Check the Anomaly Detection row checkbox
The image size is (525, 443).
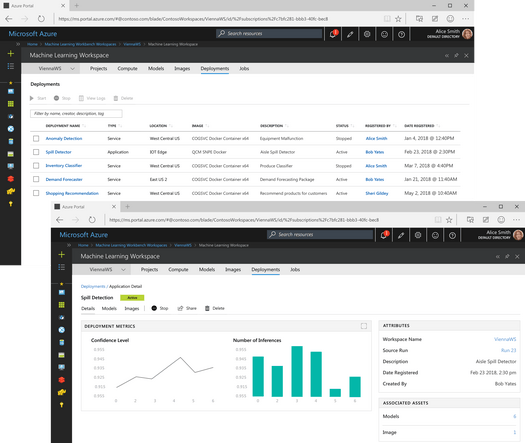point(36,138)
